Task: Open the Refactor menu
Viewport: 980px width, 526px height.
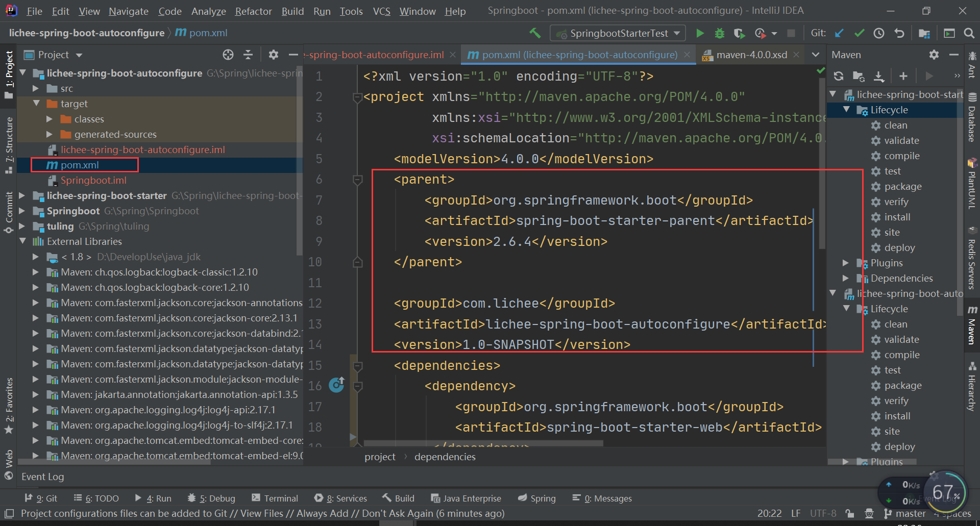Action: pos(253,11)
